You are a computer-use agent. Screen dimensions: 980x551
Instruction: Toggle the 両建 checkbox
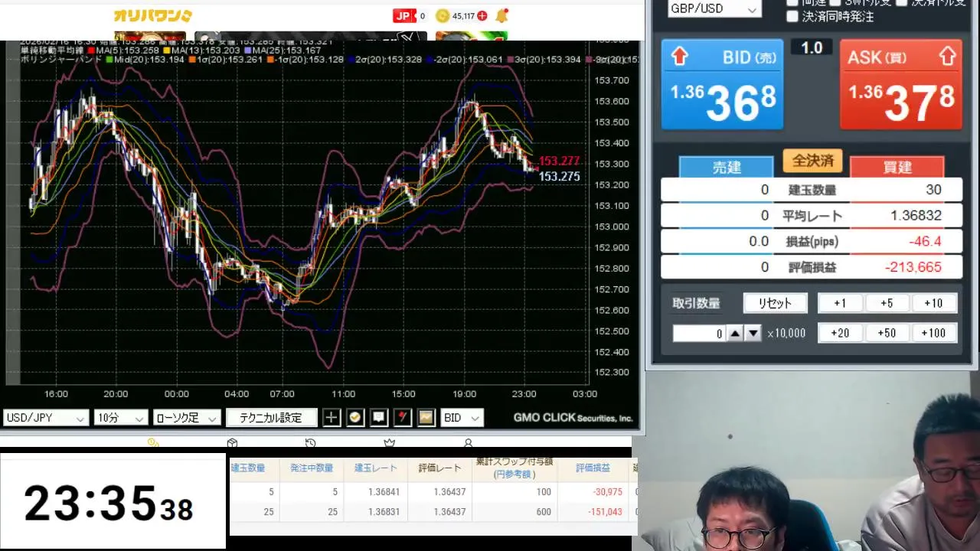[792, 2]
